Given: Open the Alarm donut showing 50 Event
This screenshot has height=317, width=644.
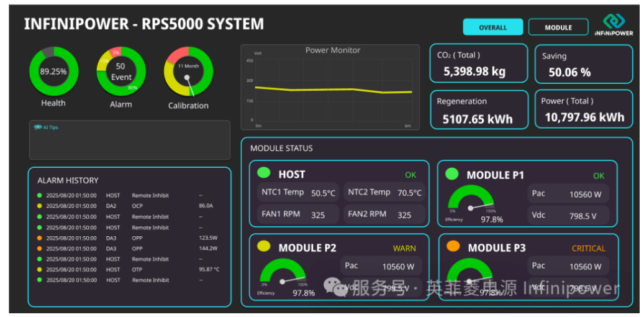Looking at the screenshot, I should click(x=121, y=71).
